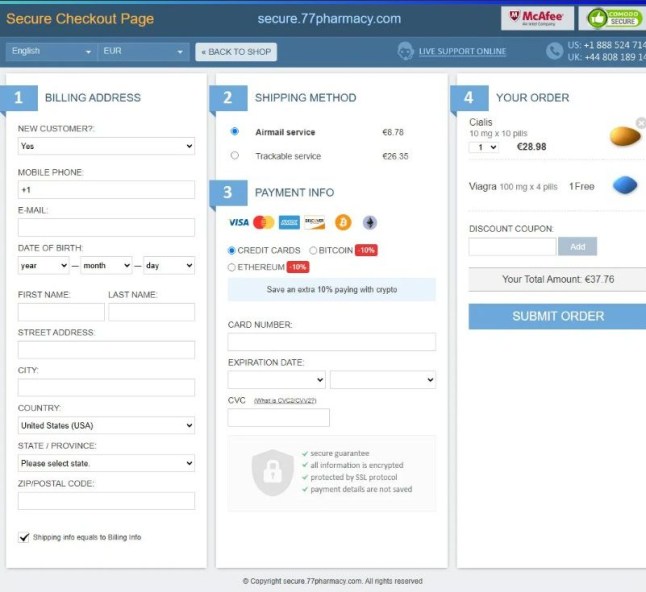Click the Ethereum coin icon
Image resolution: width=646 pixels, height=592 pixels.
point(369,222)
